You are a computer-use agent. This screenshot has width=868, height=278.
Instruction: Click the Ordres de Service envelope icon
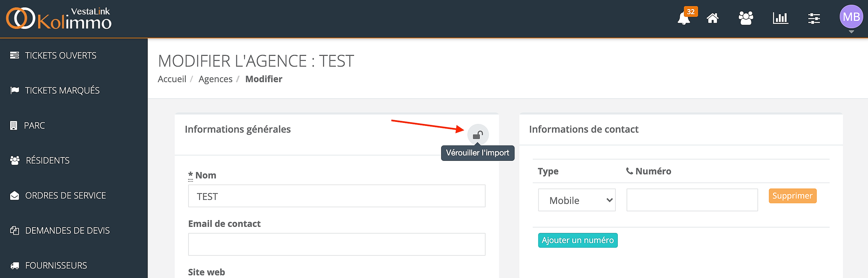pos(15,196)
